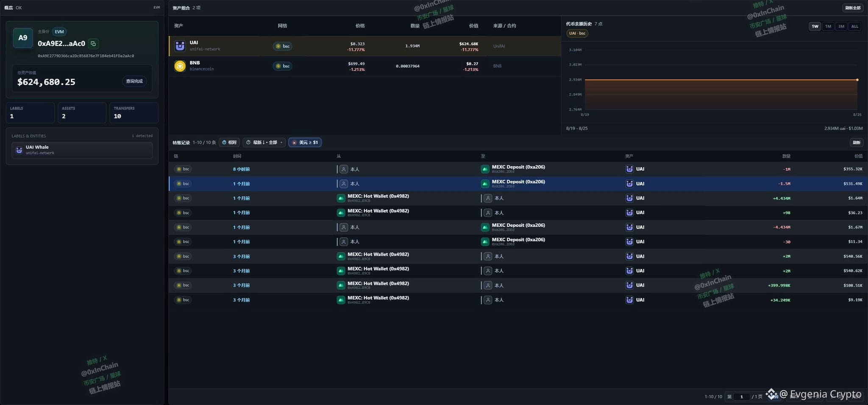
Task: Remove the 美元 ≥ $1 filter chip
Action: 294,142
